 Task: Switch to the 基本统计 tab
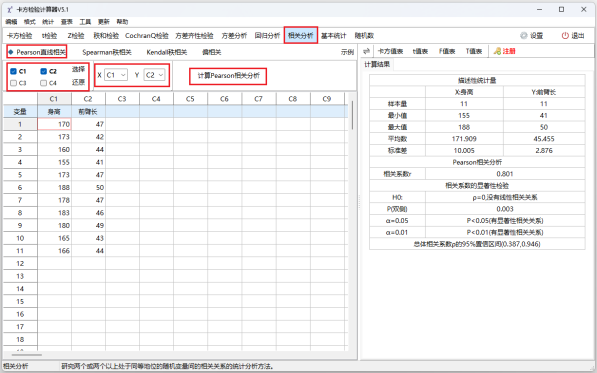tap(334, 36)
